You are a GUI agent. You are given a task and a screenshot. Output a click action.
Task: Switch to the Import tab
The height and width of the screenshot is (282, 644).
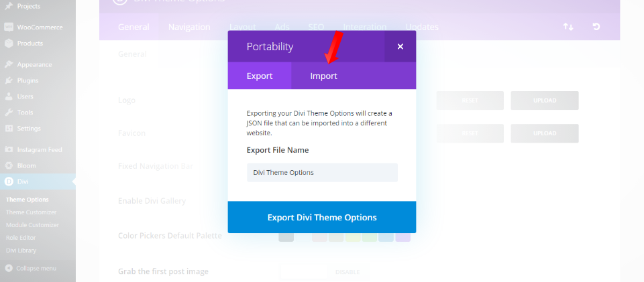tap(323, 76)
